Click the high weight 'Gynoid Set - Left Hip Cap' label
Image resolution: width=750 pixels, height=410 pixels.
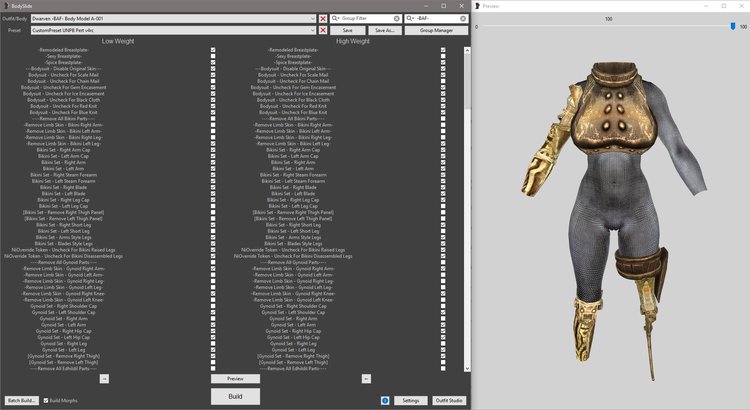(x=293, y=337)
